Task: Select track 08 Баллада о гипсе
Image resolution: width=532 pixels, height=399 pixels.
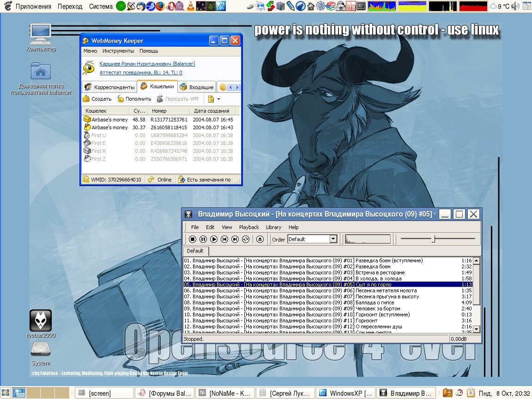Action: pyautogui.click(x=328, y=302)
